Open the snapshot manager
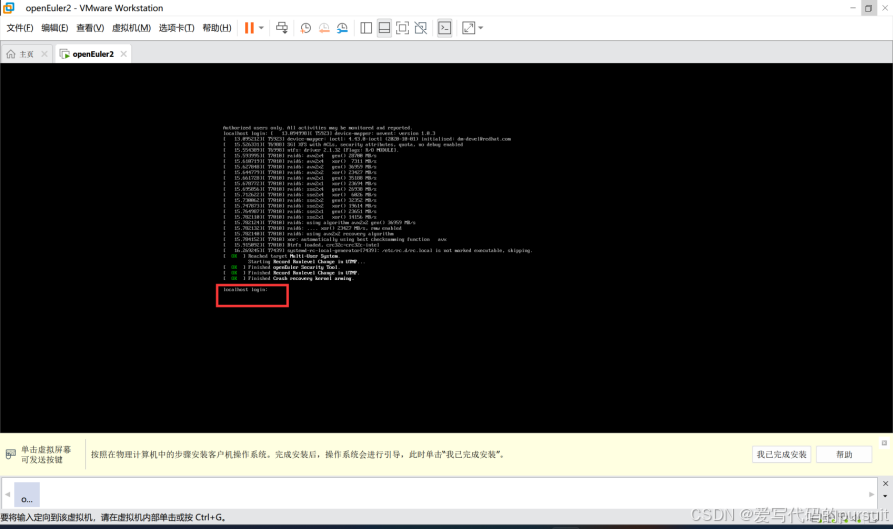 click(342, 28)
